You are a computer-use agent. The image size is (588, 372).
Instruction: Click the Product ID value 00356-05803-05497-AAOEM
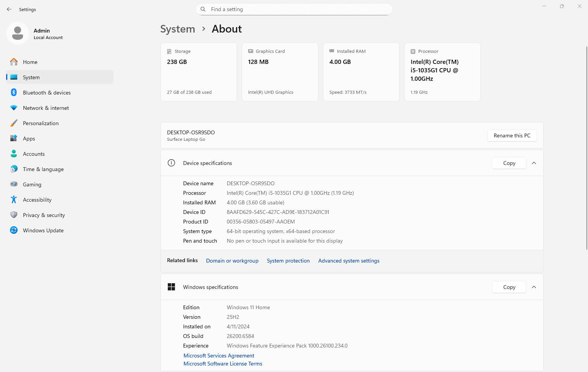coord(261,222)
